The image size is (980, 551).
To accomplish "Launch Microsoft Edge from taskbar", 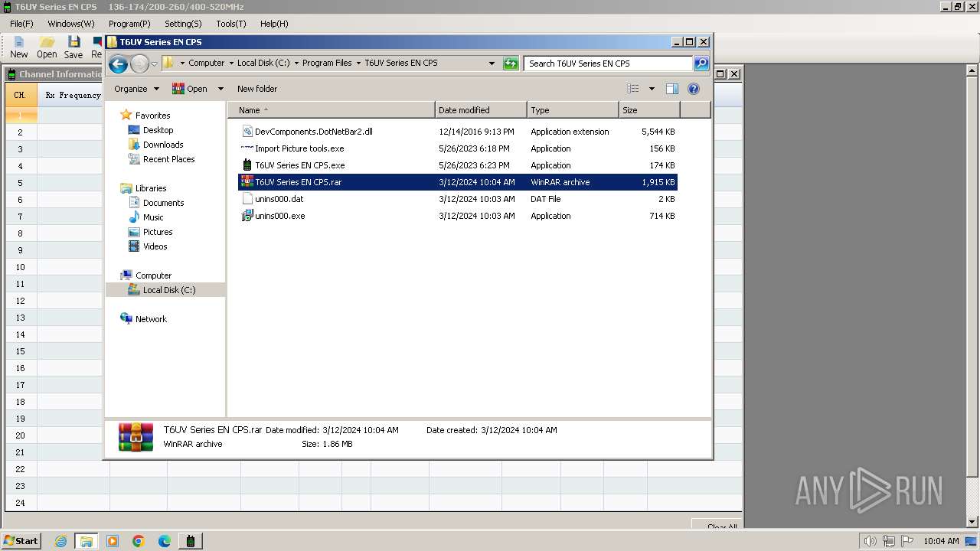I will [165, 541].
